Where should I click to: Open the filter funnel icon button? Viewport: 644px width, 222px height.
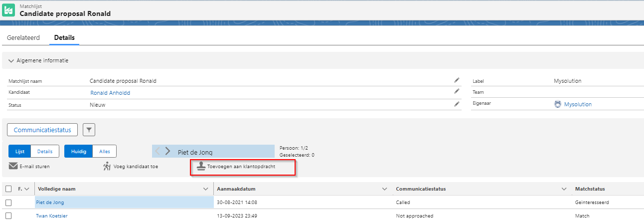[89, 130]
